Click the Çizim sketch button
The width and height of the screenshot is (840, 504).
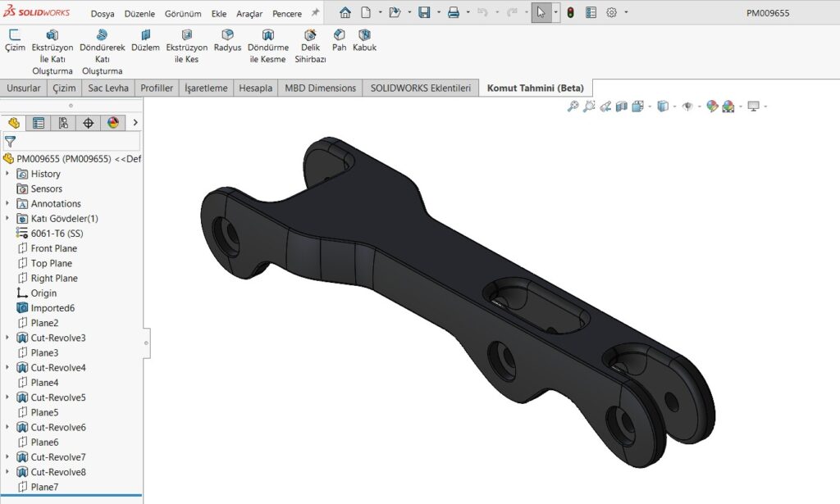pos(15,41)
